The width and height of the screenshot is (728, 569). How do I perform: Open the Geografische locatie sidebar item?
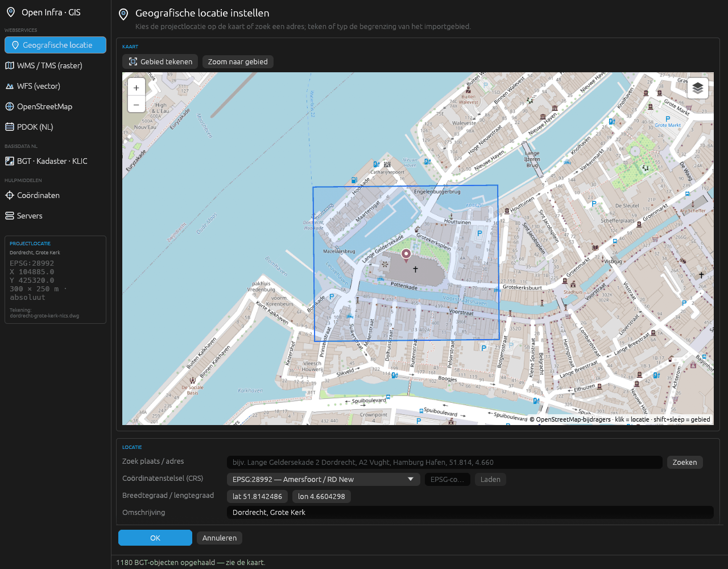(x=55, y=45)
